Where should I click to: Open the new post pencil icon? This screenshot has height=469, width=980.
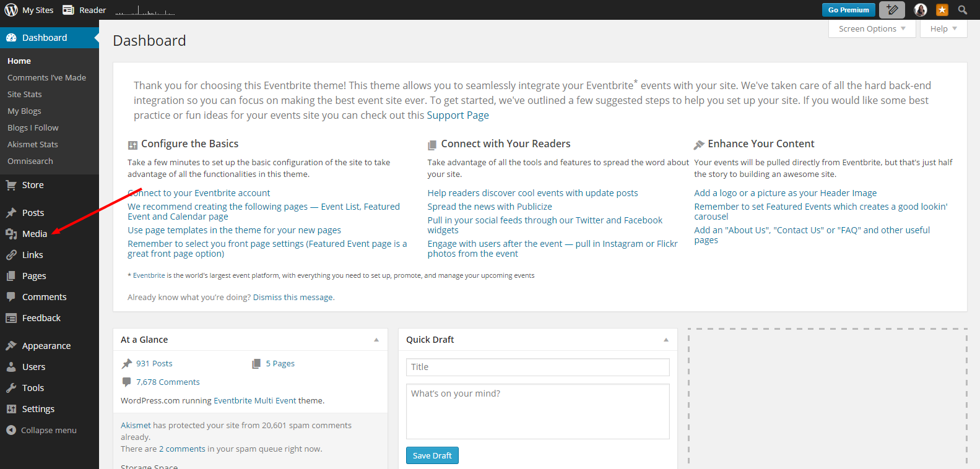click(x=892, y=10)
